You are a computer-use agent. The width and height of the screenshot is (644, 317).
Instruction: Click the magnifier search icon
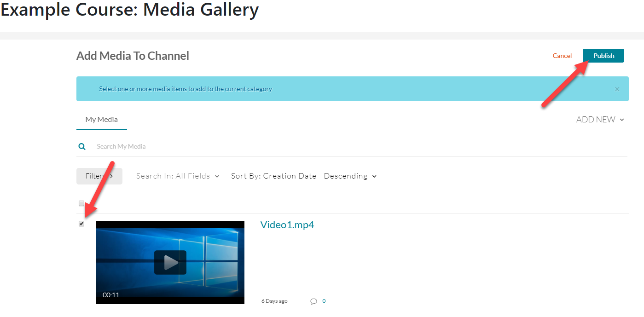coord(82,147)
